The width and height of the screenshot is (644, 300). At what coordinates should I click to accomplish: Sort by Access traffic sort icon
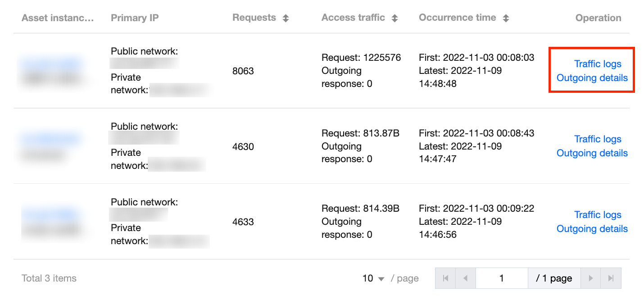[395, 18]
